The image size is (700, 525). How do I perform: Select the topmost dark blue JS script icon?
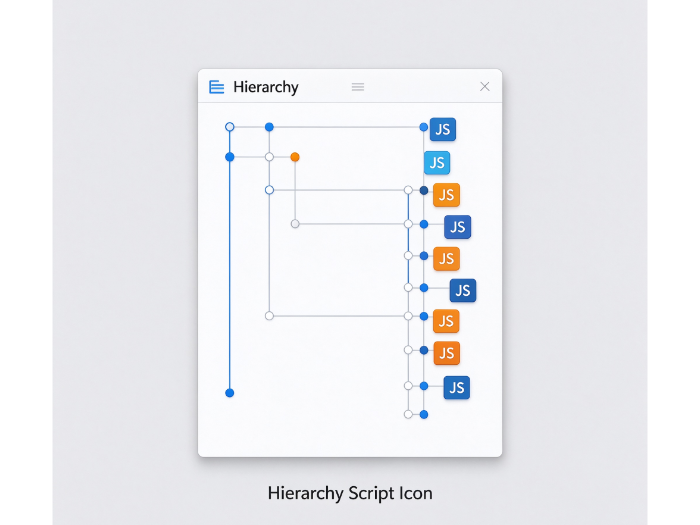(x=443, y=129)
